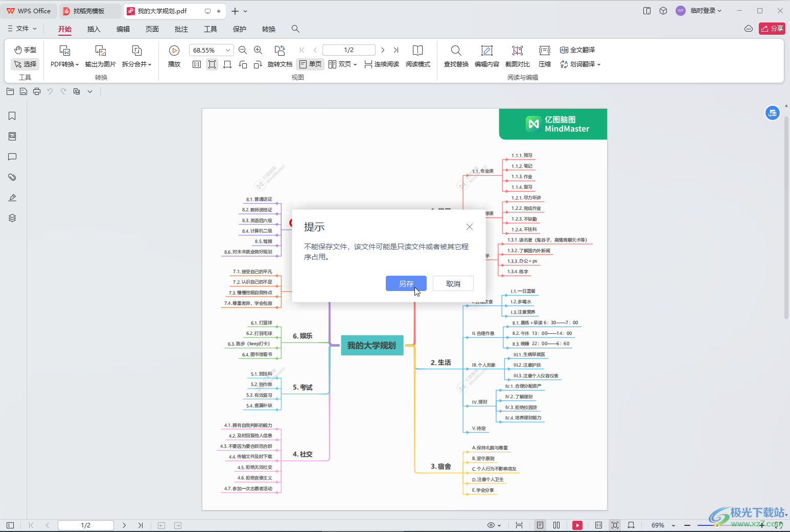Open the bookmark panel in left sidebar
The image size is (790, 532).
pyautogui.click(x=12, y=116)
